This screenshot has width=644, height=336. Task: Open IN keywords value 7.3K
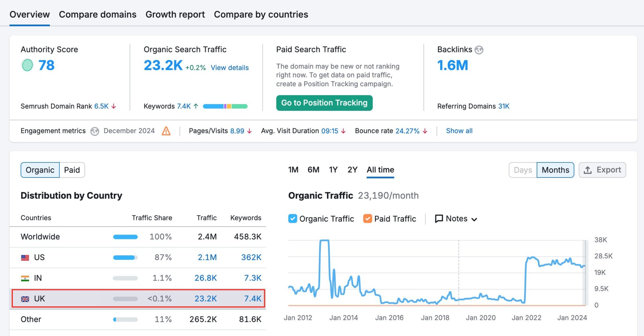pos(253,278)
